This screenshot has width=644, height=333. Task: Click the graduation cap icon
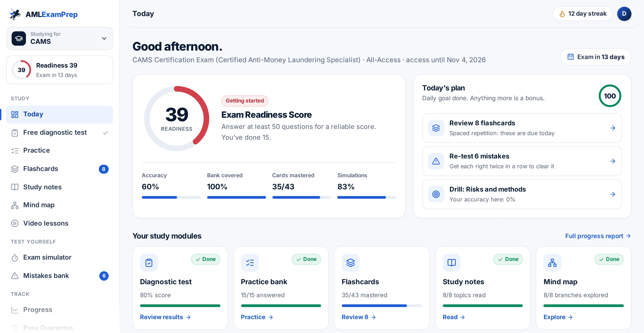19,38
